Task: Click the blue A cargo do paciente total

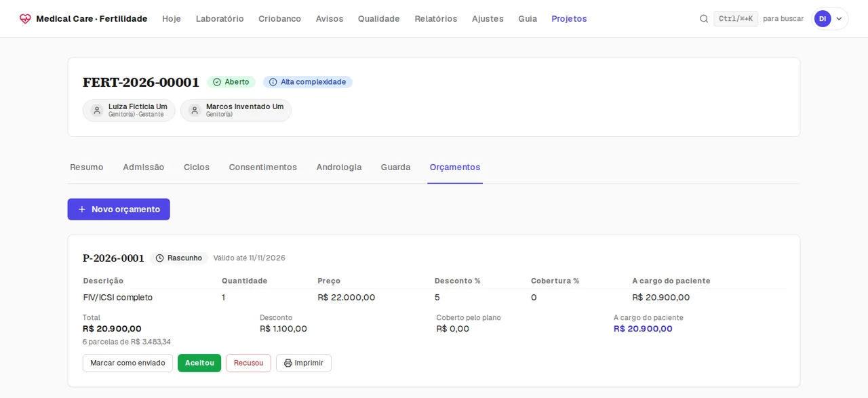Action: click(643, 329)
